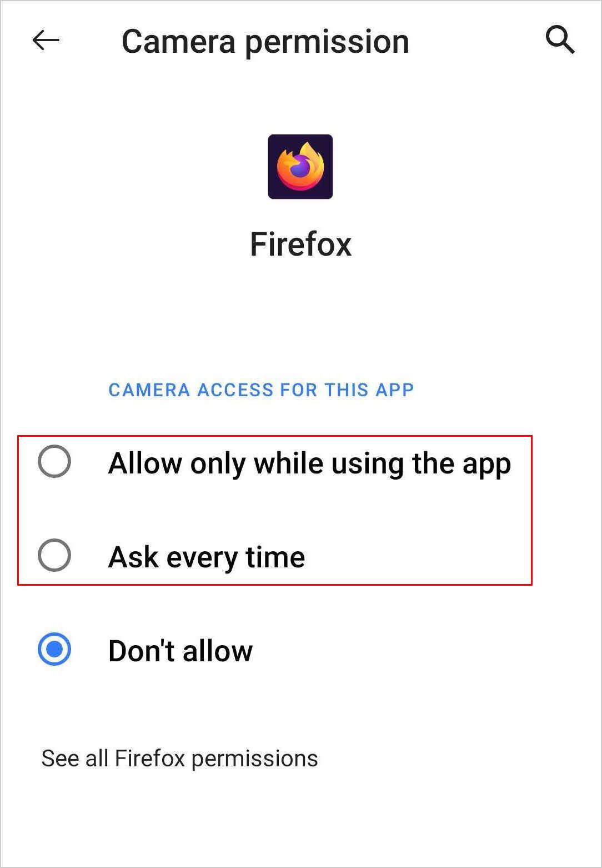Tap the Firefox app name text
This screenshot has width=602, height=868.
(301, 245)
